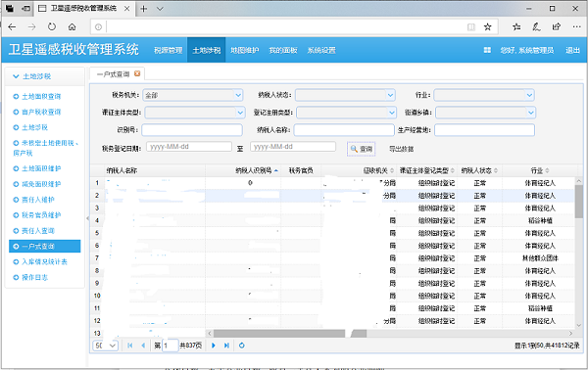Image resolution: width=588 pixels, height=370 pixels.
Task: Open the 税务机关 dropdown showing 全部
Action: point(238,95)
